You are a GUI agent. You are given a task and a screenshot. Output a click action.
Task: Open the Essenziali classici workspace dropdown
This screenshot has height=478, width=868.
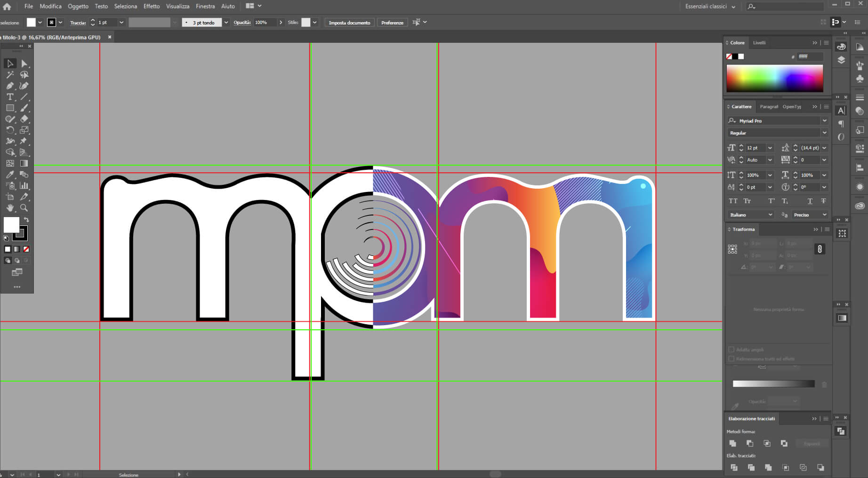tap(710, 7)
